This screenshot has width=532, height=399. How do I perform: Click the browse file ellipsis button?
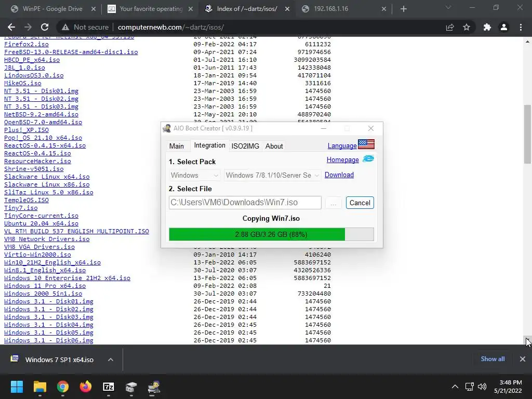click(x=333, y=203)
